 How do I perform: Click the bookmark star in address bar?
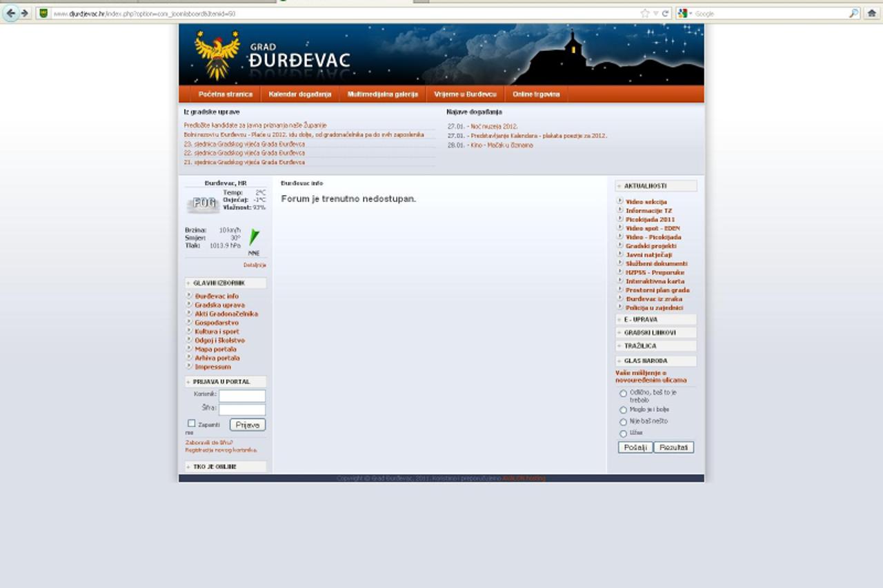[645, 13]
